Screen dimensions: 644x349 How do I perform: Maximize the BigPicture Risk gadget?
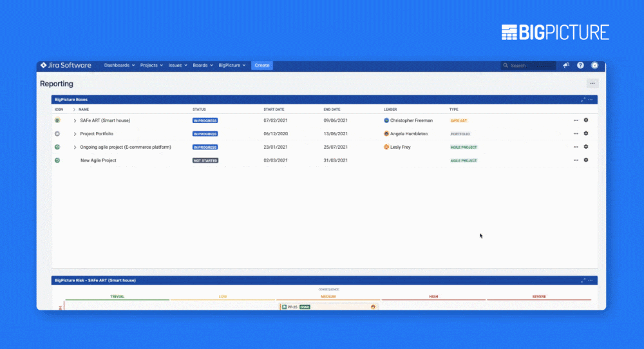[583, 281]
